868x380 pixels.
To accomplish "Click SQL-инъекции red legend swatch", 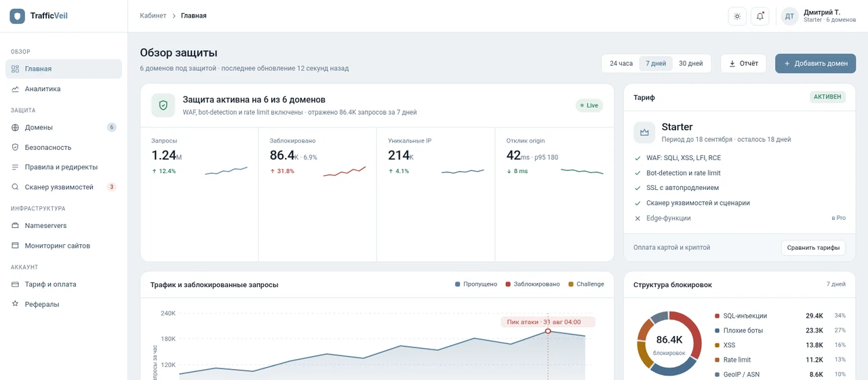I will 717,316.
